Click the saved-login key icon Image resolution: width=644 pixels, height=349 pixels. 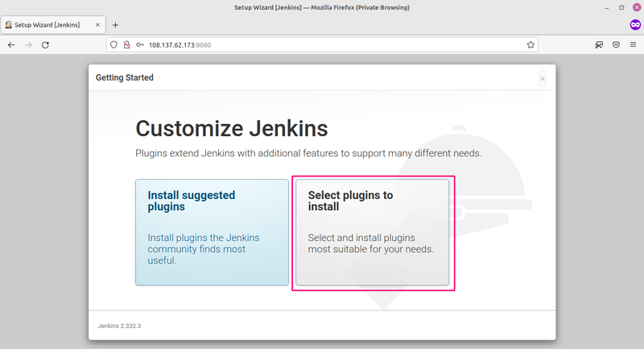coord(140,45)
